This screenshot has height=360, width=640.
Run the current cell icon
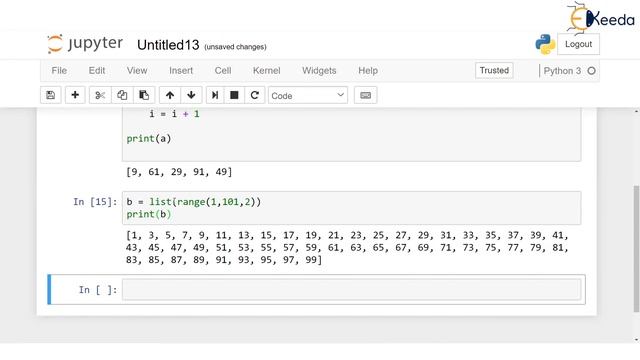tap(215, 95)
